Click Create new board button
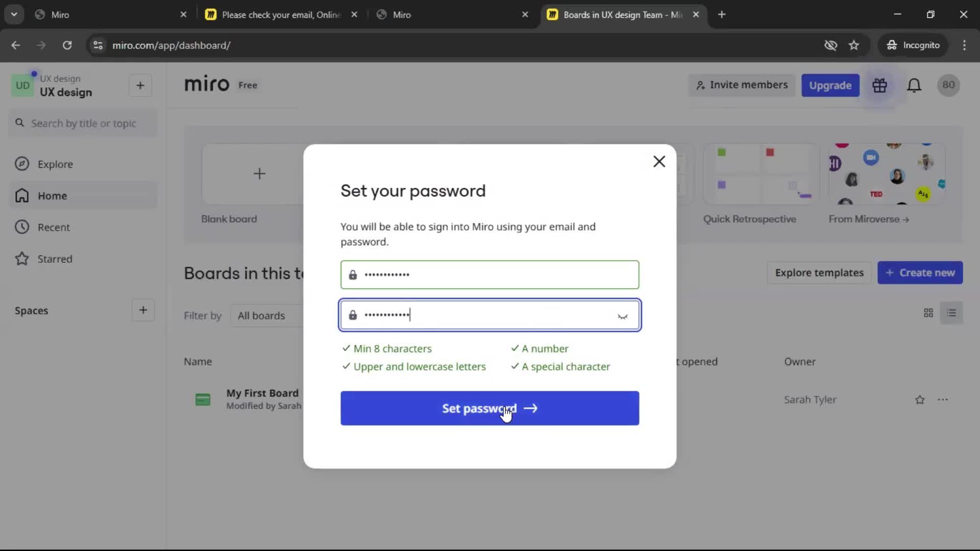980x551 pixels. [x=920, y=273]
